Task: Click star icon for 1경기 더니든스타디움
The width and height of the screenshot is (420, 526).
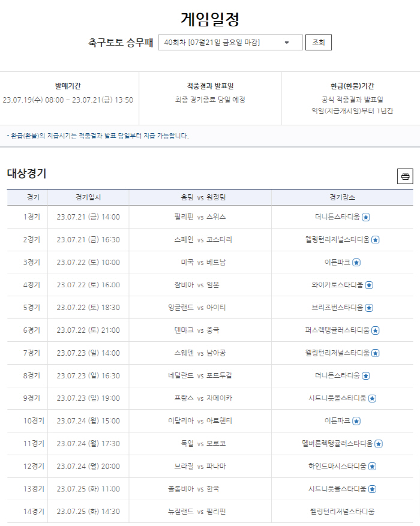Action: (x=366, y=217)
